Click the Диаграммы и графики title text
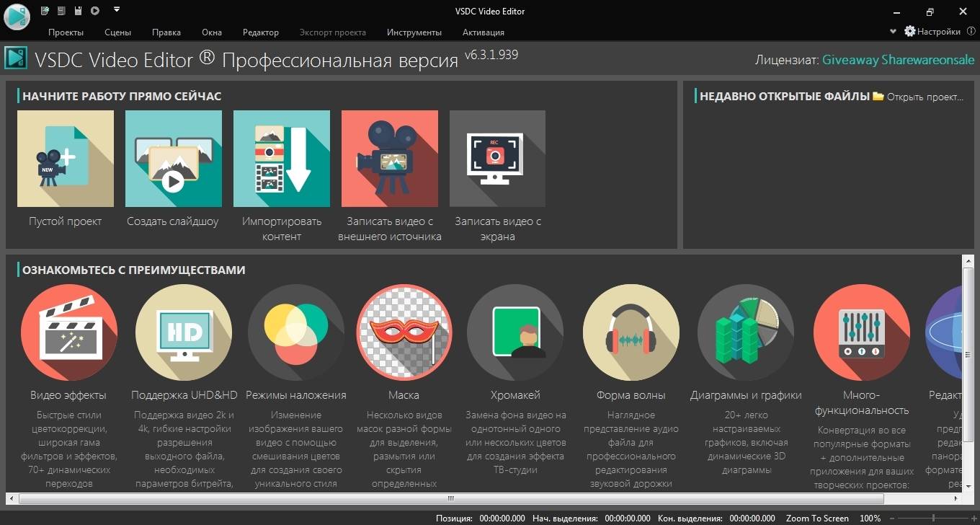Screen dimensions: 980x525 [746, 395]
